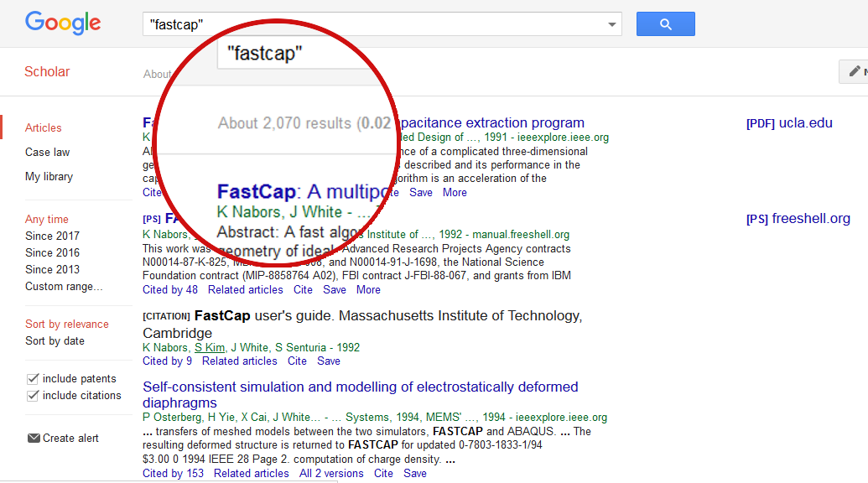Click the Google logo
868x483 pixels.
pyautogui.click(x=63, y=23)
